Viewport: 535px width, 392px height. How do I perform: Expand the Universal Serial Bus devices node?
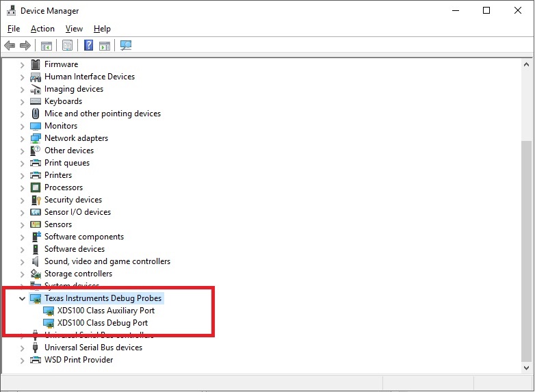(x=22, y=348)
